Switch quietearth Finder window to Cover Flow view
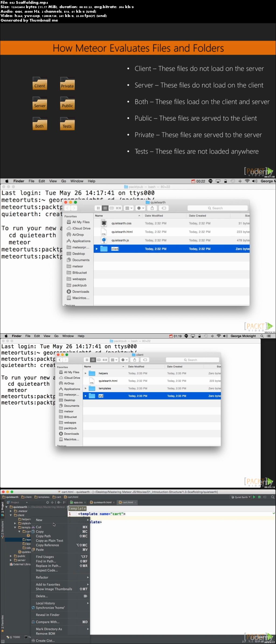This screenshot has height=644, width=276. (118, 208)
